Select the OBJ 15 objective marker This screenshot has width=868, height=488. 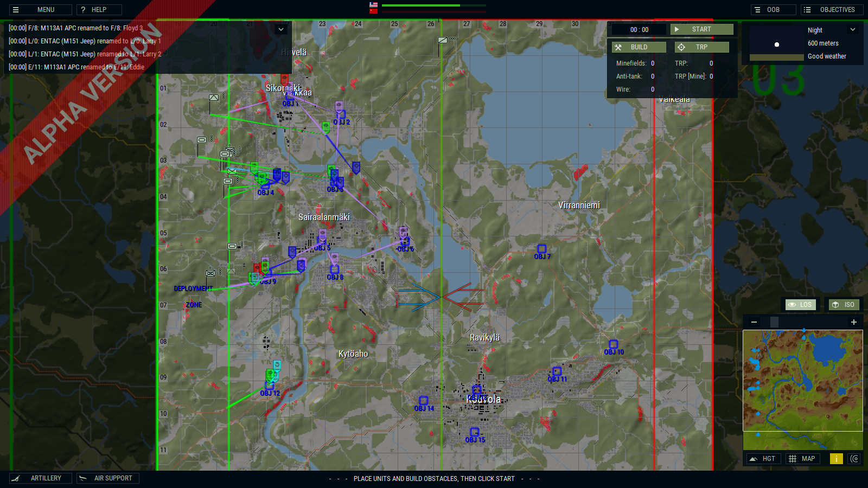coord(474,432)
